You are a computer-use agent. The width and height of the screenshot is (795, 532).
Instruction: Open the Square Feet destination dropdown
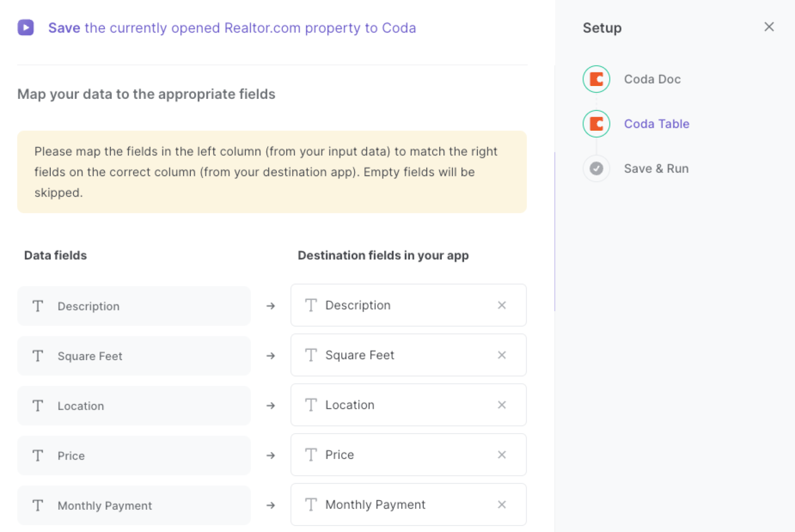[408, 355]
